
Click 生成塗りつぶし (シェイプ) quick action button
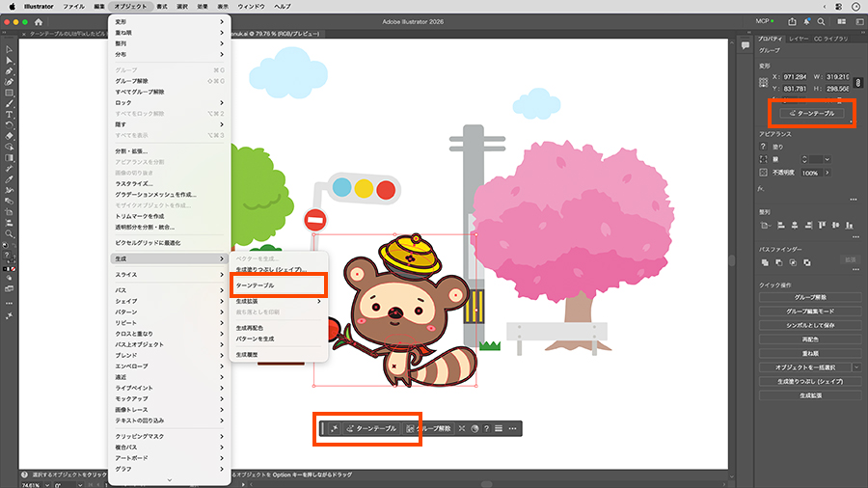pos(810,382)
